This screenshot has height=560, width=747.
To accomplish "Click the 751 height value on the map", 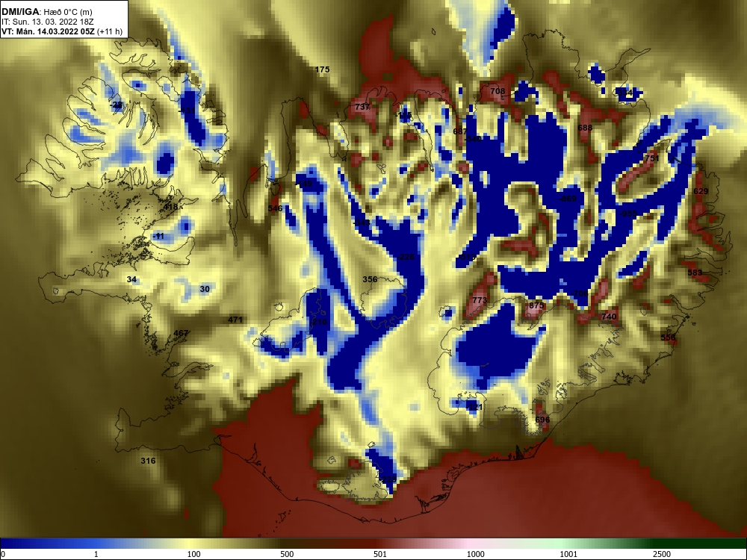I will click(651, 158).
